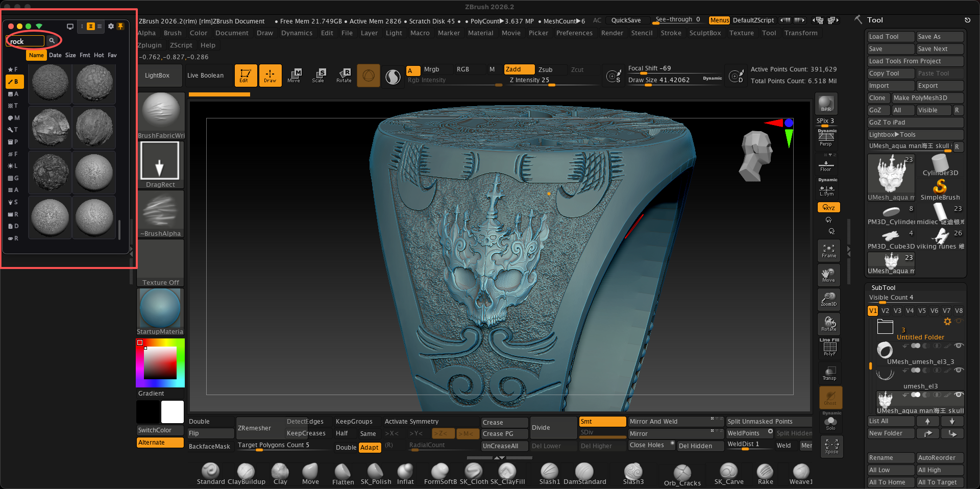Open the BrushFabricWri brush selector thumbnail
This screenshot has height=489, width=980.
pos(161,116)
